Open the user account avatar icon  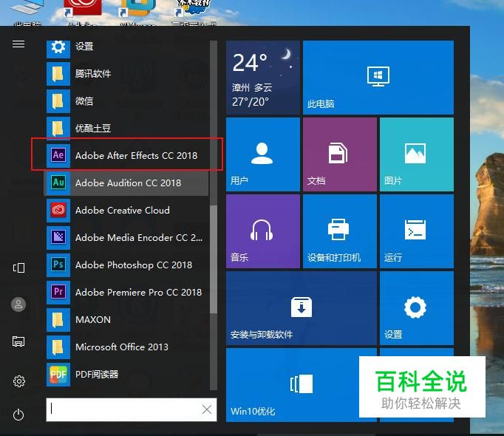(x=18, y=304)
